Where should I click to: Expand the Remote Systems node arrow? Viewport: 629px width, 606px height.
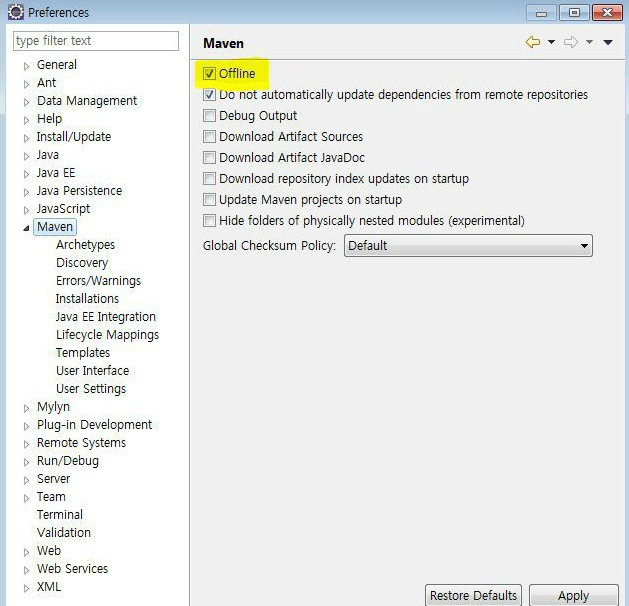tap(26, 444)
